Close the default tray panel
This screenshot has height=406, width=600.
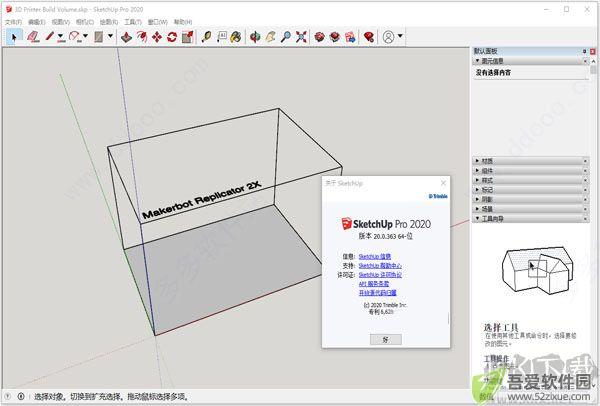(593, 51)
